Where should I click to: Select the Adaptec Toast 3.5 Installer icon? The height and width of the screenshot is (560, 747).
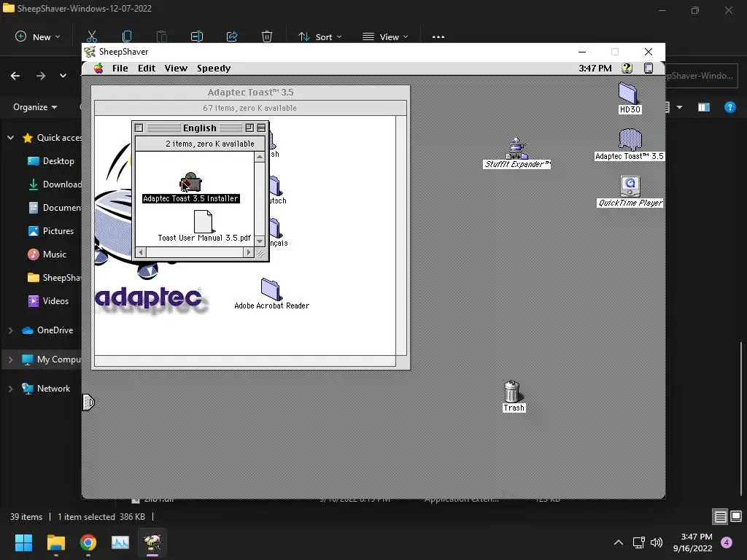coord(190,182)
